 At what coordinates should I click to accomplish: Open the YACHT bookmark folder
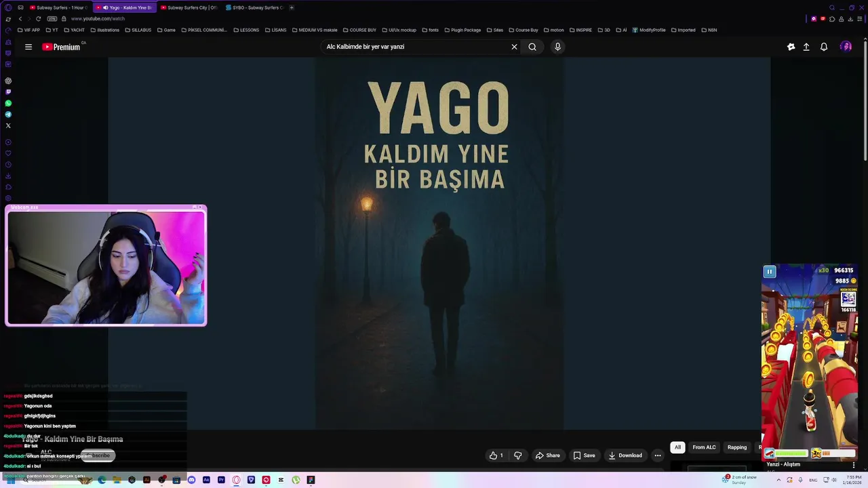click(x=74, y=30)
